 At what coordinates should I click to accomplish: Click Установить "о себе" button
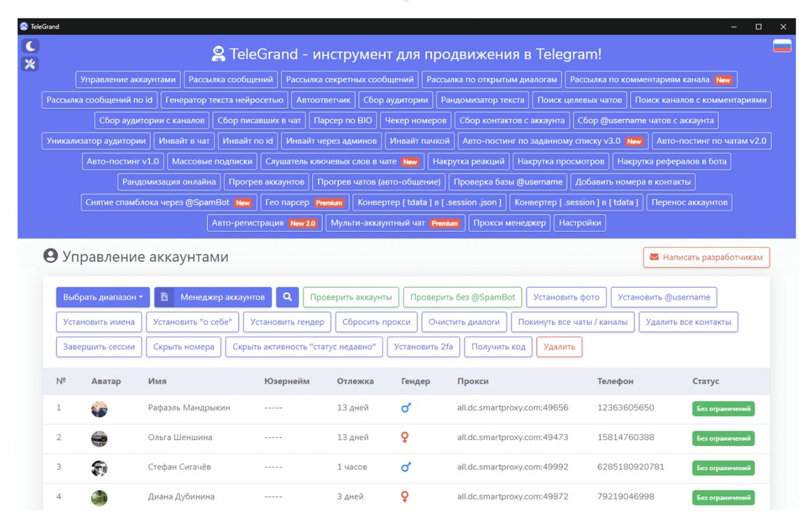click(x=192, y=322)
